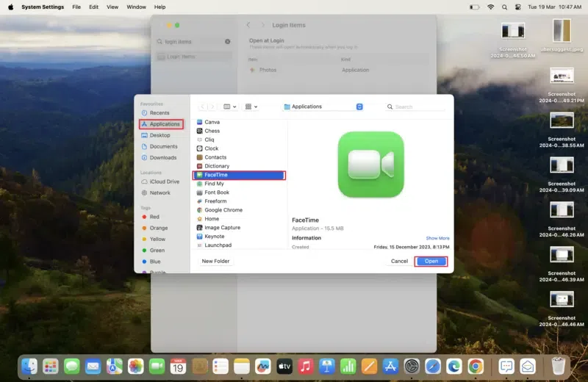
Task: Select Font Book in the applications list
Action: [240, 192]
